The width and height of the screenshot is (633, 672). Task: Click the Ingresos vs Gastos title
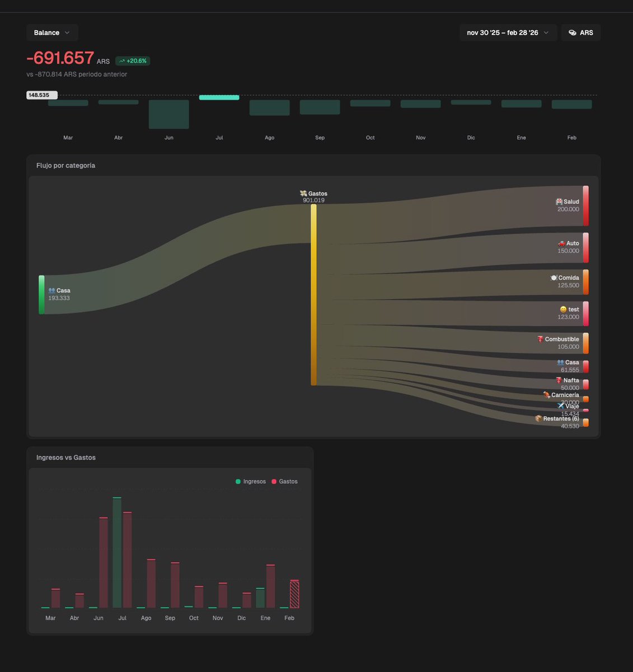click(x=66, y=458)
